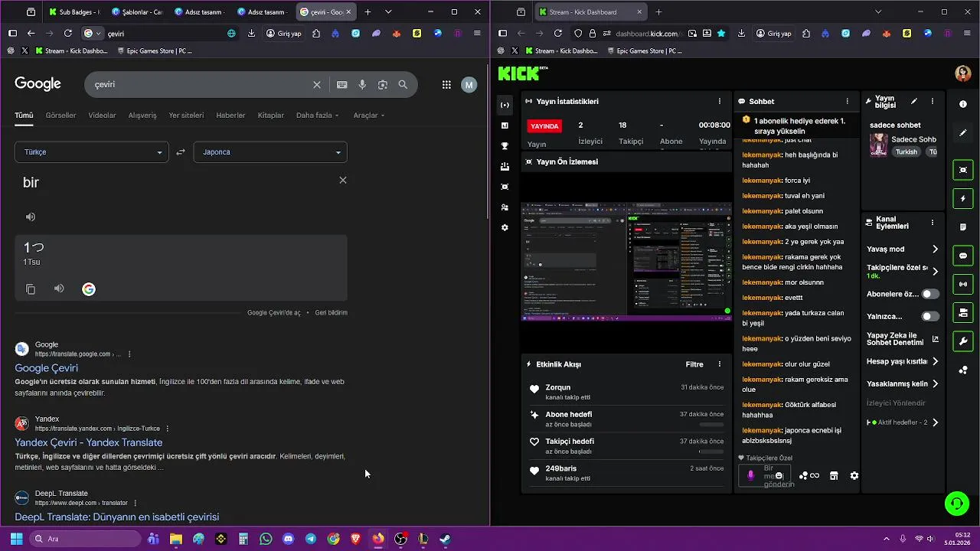Expand 'Daha fazla' search filter menu
Viewport: 980px width, 551px height.
pos(317,116)
